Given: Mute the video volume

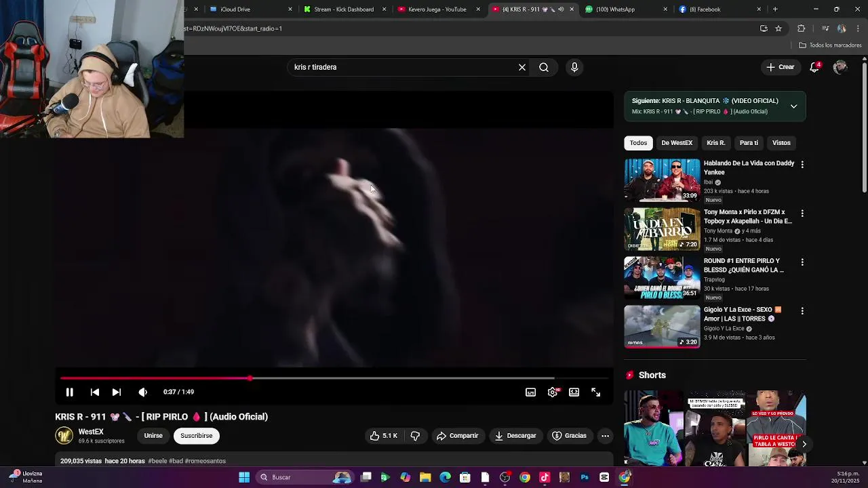Looking at the screenshot, I should pyautogui.click(x=142, y=392).
